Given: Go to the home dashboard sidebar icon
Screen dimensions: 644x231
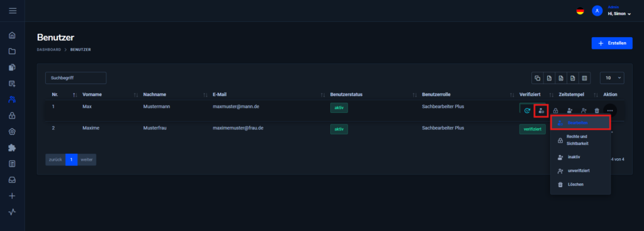Looking at the screenshot, I should [13, 35].
